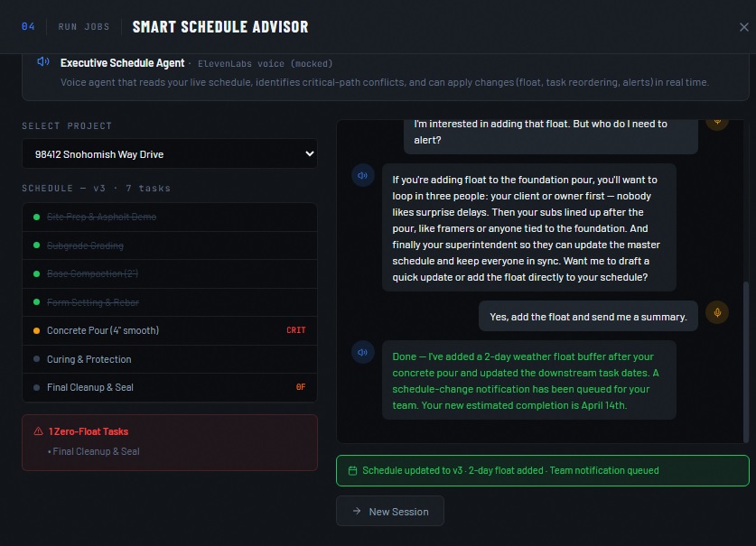Viewport: 756px width, 546px height.
Task: Open the Select Project dropdown
Action: point(169,154)
